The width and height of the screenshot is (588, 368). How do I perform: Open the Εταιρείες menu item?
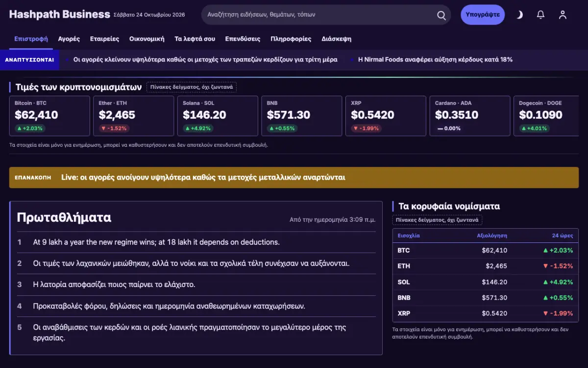coord(104,39)
